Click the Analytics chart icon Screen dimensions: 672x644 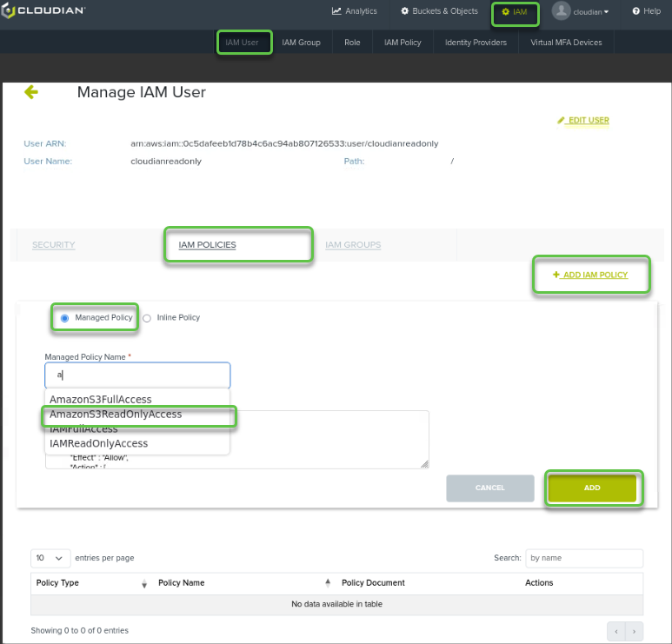[x=336, y=11]
